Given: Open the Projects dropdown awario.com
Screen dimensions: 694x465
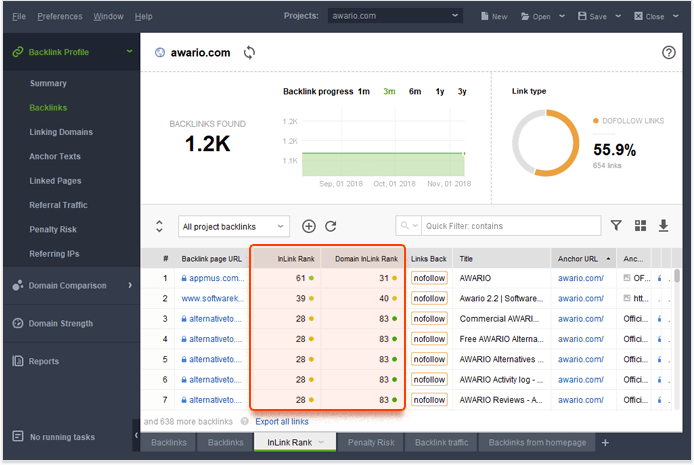Looking at the screenshot, I should pos(395,16).
